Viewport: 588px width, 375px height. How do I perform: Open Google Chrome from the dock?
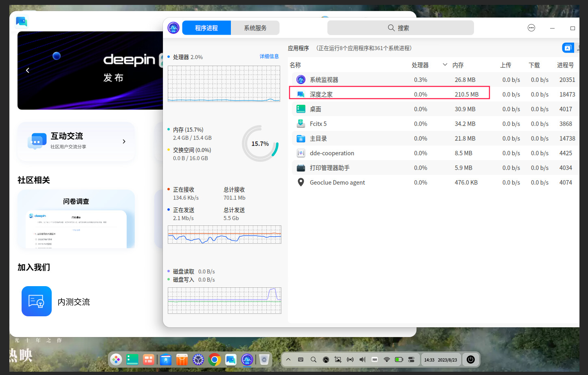(215, 360)
